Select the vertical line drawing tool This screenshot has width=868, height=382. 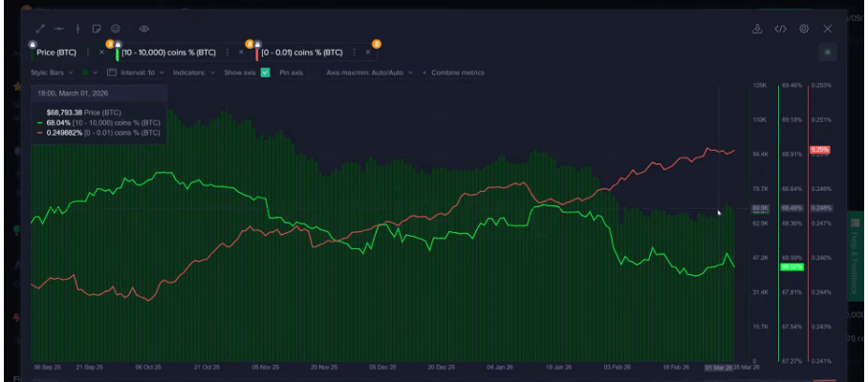coord(77,30)
